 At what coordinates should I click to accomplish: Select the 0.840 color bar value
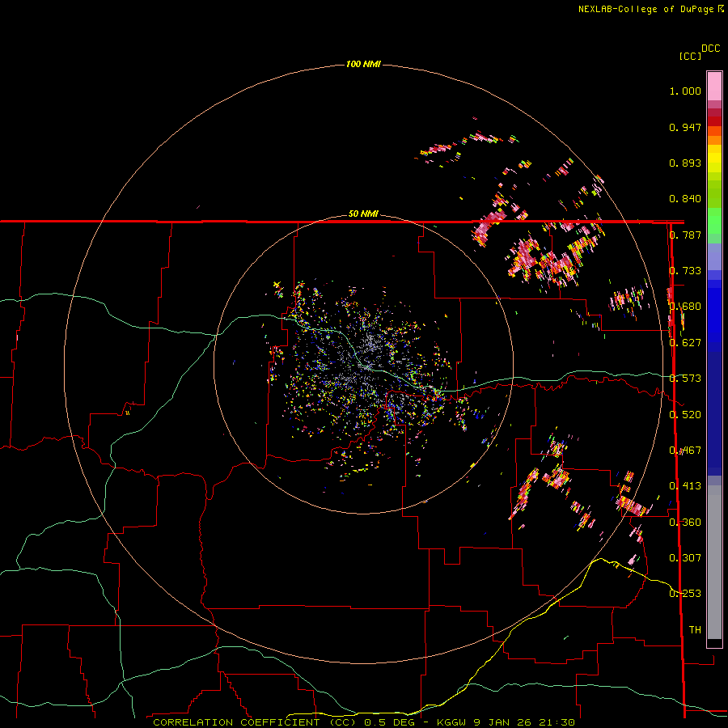coord(685,199)
